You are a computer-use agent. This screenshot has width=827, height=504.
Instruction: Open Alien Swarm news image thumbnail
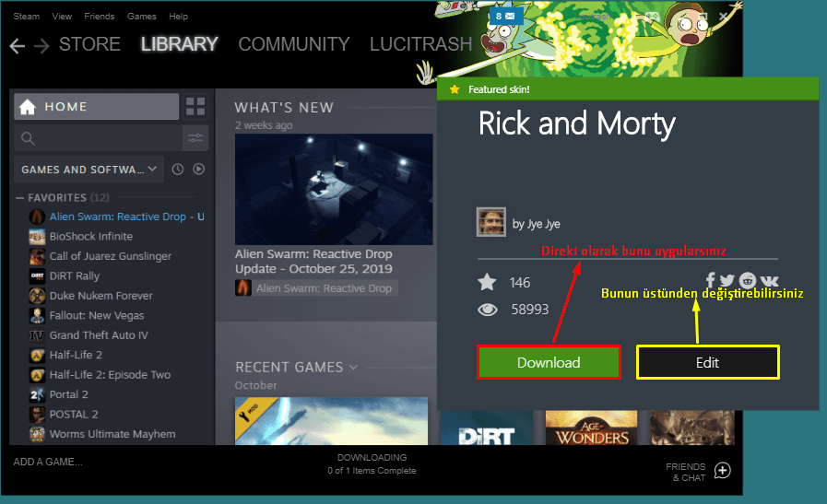pos(334,189)
